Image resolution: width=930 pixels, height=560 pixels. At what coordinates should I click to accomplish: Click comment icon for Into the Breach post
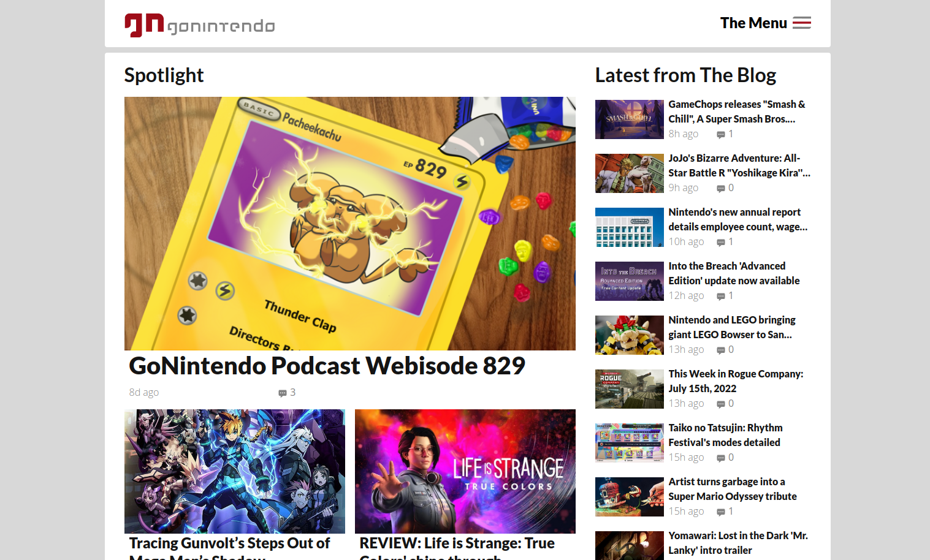(x=720, y=296)
